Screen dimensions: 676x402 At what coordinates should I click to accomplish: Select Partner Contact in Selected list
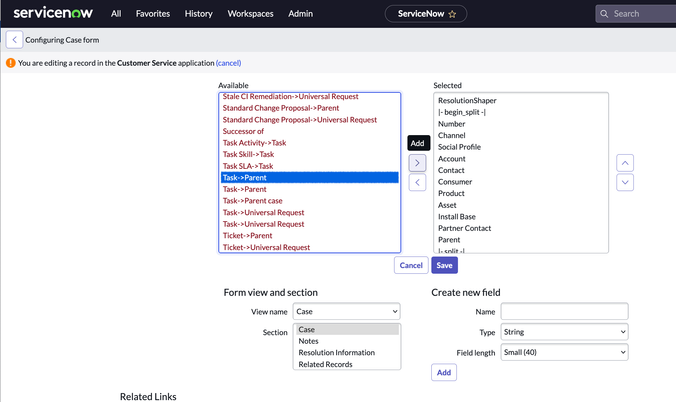point(521,229)
